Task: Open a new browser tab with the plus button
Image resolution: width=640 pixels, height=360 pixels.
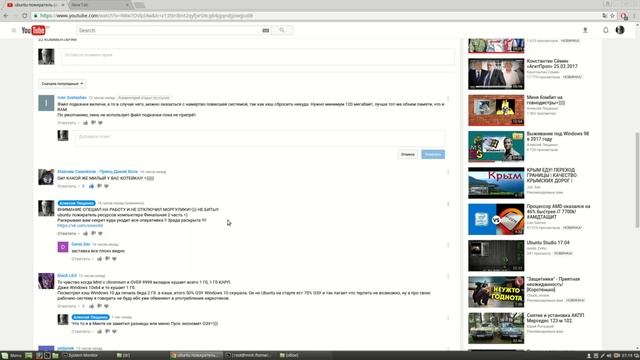Action: (x=140, y=5)
